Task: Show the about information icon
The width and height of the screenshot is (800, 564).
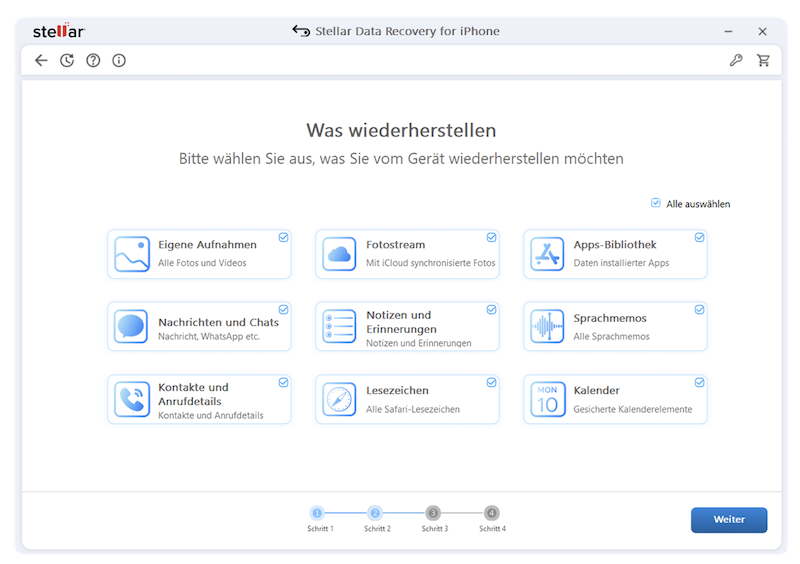Action: [119, 61]
